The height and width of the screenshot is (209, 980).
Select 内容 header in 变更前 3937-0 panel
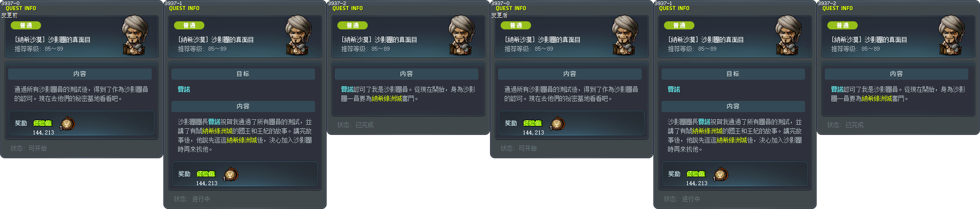80,74
